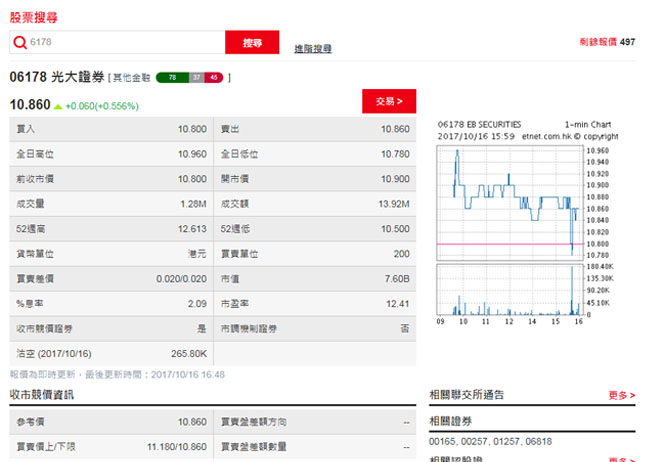This screenshot has height=462, width=650.
Task: Click 沽空 value 265.80K
Action: 189,353
